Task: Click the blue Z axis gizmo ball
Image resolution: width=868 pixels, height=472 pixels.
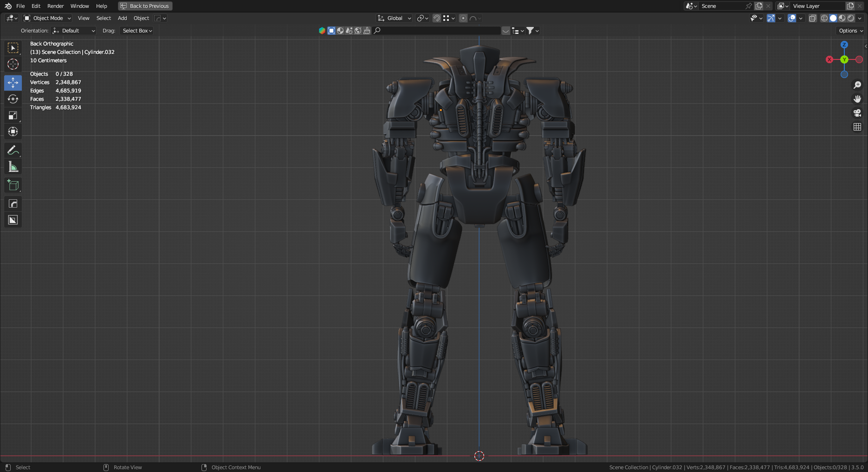Action: [844, 45]
